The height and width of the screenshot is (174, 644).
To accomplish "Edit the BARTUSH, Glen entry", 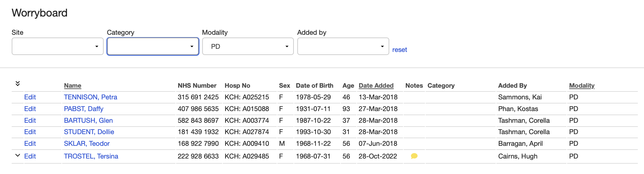I will pos(30,121).
